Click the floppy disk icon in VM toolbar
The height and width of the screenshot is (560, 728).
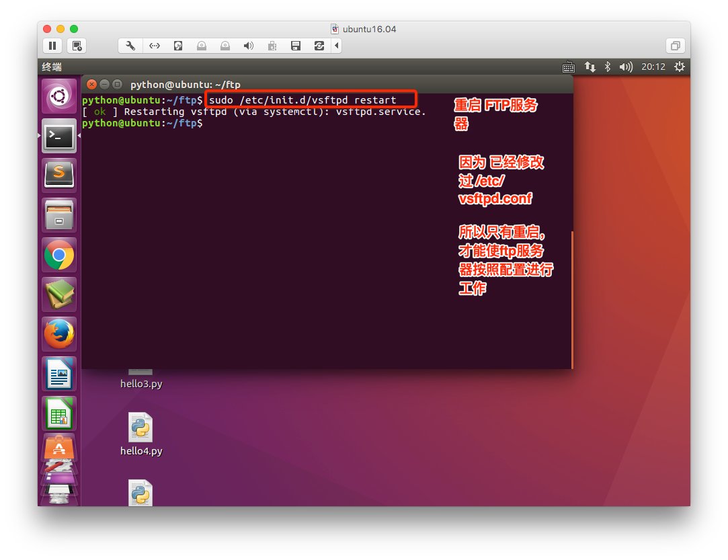pos(295,46)
